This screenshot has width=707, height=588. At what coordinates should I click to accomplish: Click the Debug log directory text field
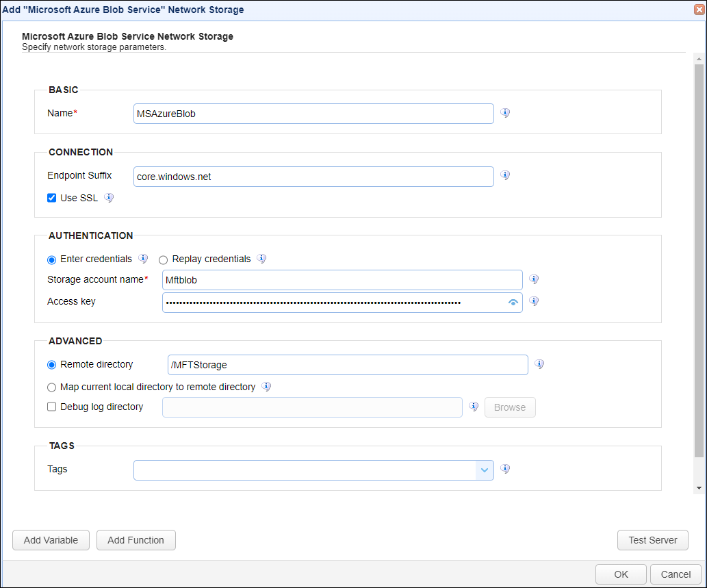[312, 407]
